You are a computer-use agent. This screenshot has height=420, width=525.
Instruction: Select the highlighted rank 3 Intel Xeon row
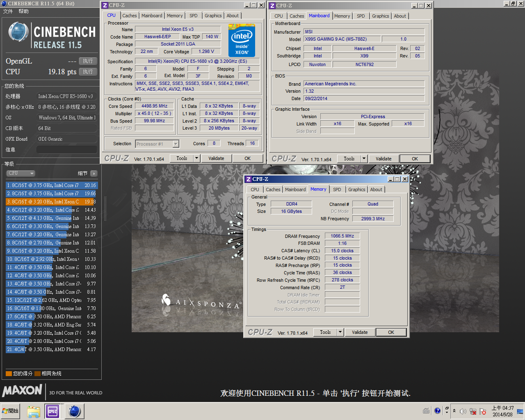[x=52, y=202]
